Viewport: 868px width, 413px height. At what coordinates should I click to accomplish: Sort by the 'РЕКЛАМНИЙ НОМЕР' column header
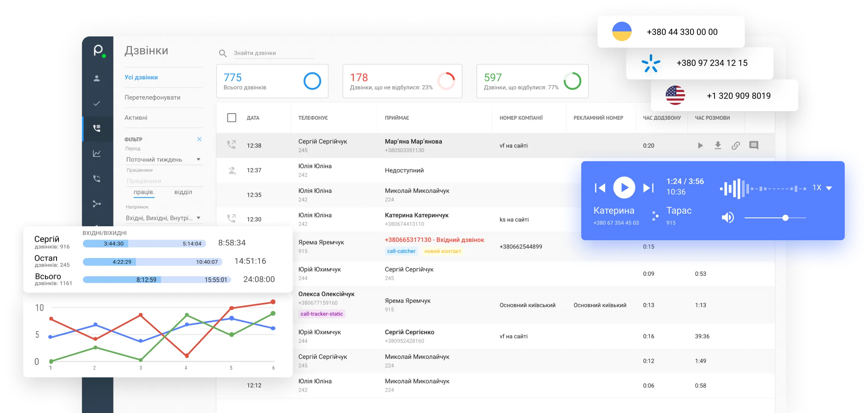598,118
